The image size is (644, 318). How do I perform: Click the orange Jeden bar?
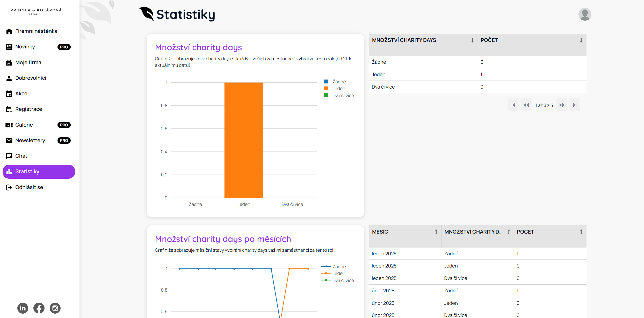pyautogui.click(x=244, y=140)
